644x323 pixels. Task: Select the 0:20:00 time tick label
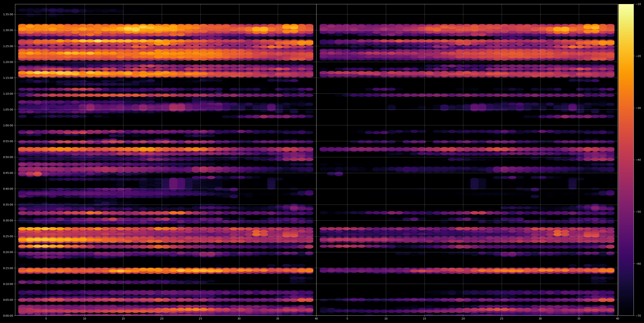tap(8, 252)
